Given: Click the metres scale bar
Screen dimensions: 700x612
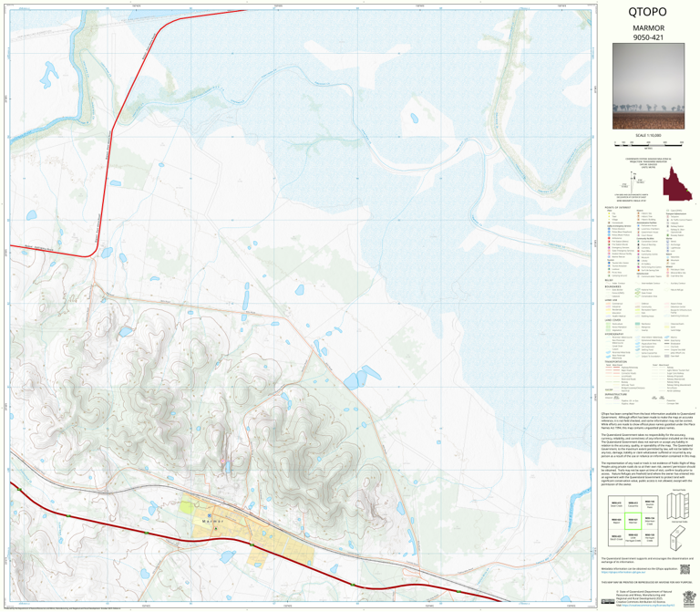Looking at the screenshot, I should click(648, 143).
